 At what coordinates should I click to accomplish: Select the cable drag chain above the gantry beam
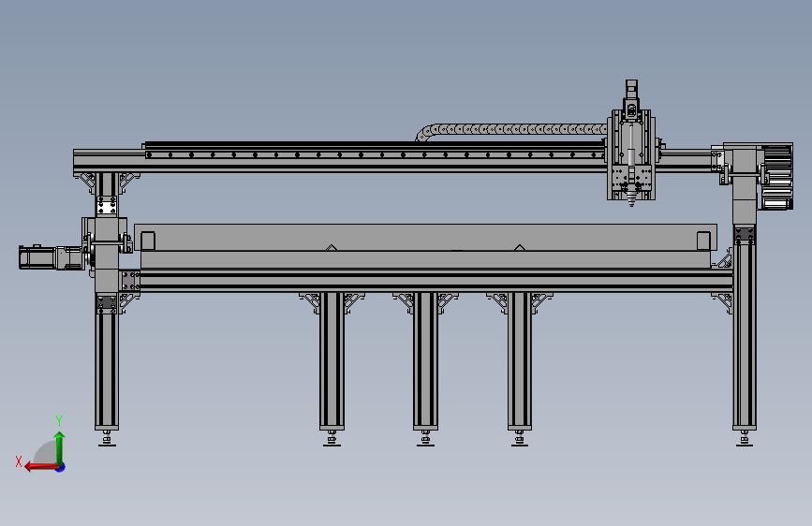(x=510, y=130)
